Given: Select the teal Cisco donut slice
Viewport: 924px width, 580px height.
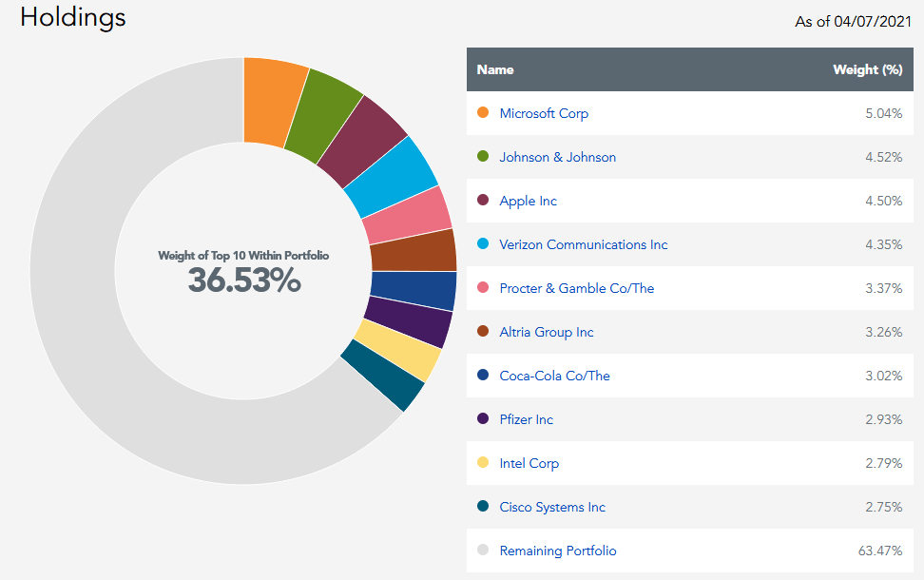Looking at the screenshot, I should click(384, 376).
